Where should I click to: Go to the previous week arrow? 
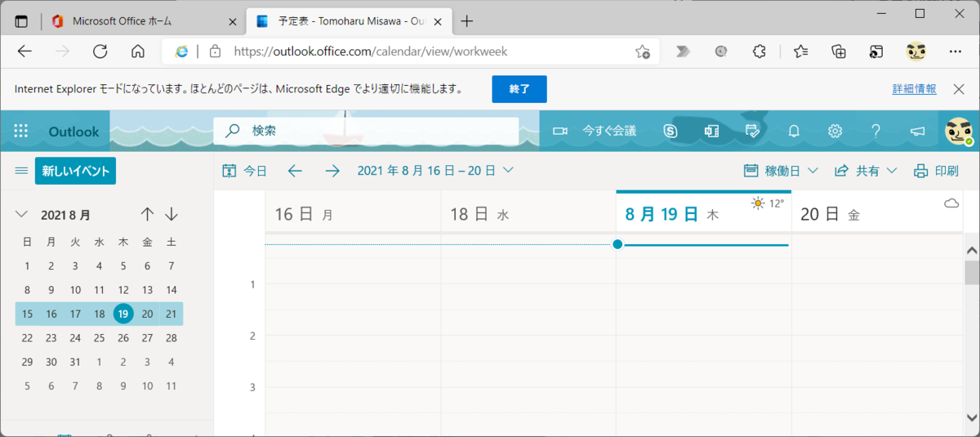(x=295, y=171)
